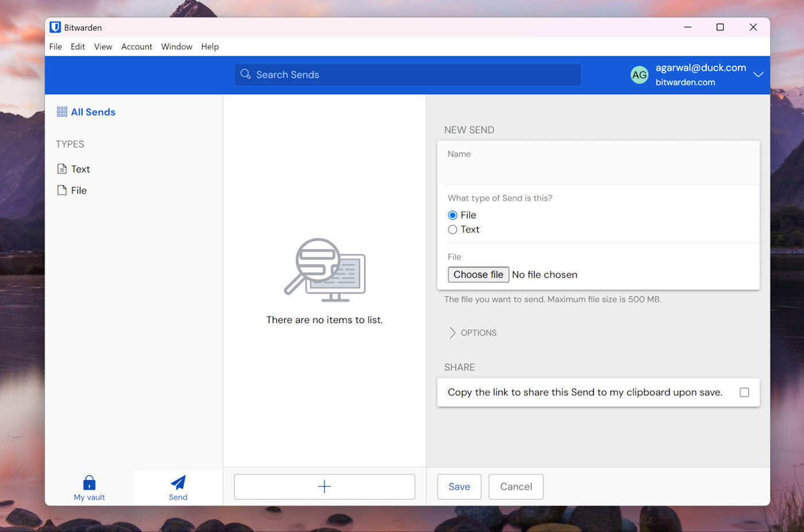Click the All Sends grid icon

coord(62,112)
